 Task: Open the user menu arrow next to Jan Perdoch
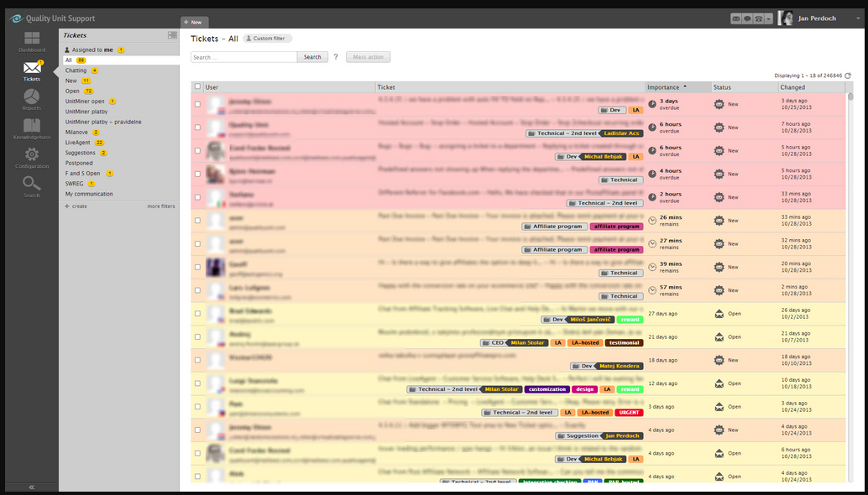coord(858,18)
